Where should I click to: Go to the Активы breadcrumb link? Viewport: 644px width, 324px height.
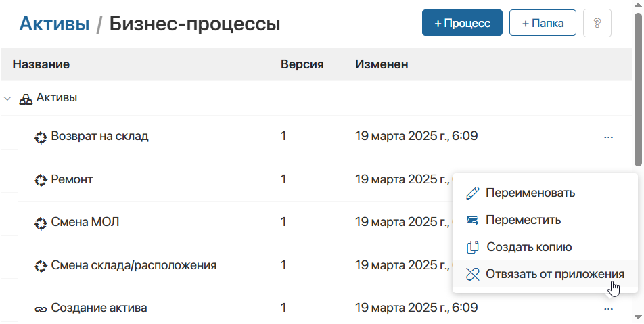(54, 24)
